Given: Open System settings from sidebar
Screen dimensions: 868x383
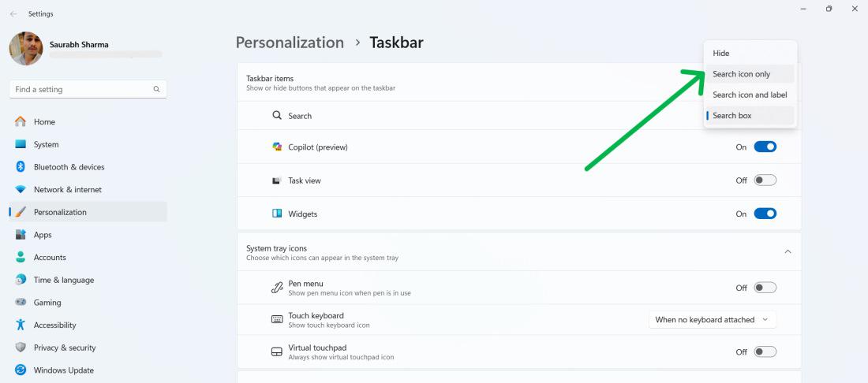Looking at the screenshot, I should coord(46,145).
